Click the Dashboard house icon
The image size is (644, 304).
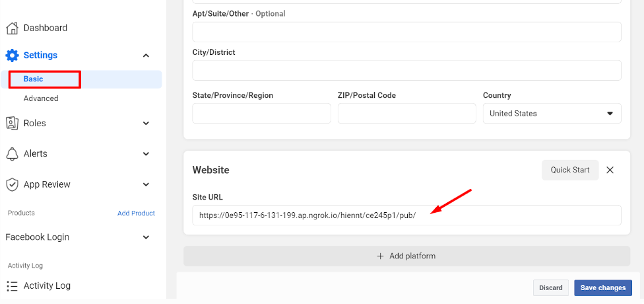(11, 28)
